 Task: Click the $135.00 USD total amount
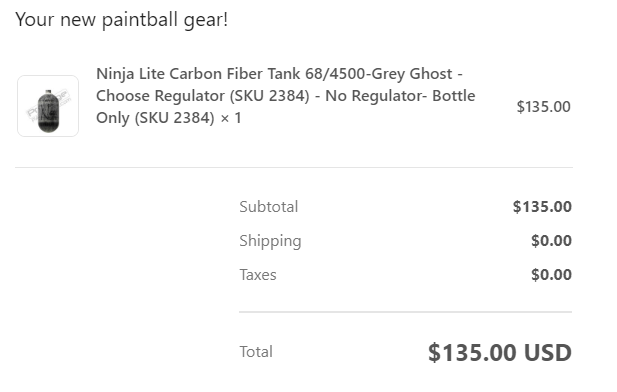500,352
